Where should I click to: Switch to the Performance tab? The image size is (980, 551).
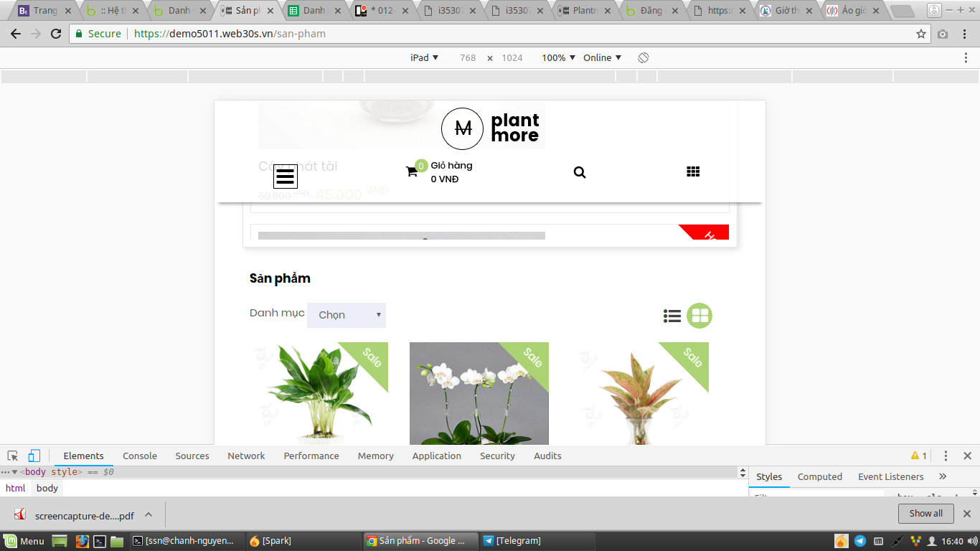[311, 456]
